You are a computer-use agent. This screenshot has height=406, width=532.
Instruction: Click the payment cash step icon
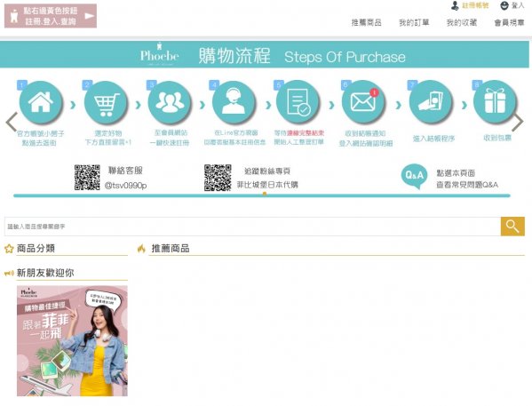click(431, 101)
